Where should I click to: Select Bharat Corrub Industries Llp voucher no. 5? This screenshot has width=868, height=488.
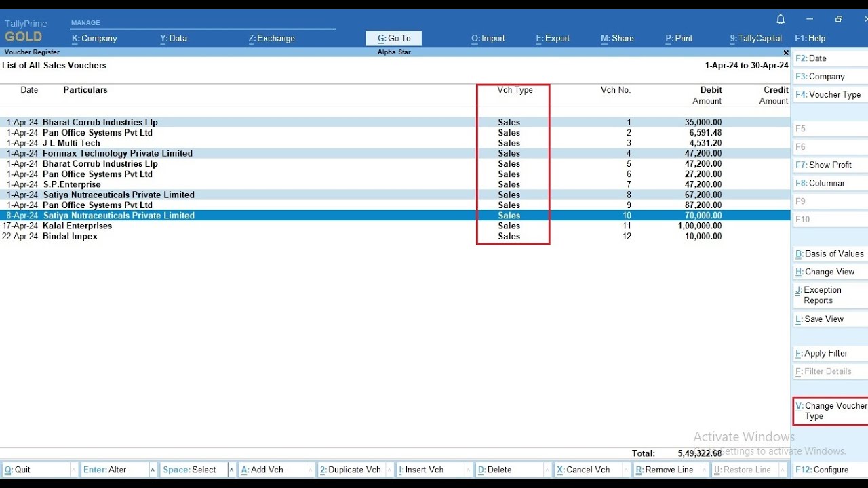click(395, 163)
